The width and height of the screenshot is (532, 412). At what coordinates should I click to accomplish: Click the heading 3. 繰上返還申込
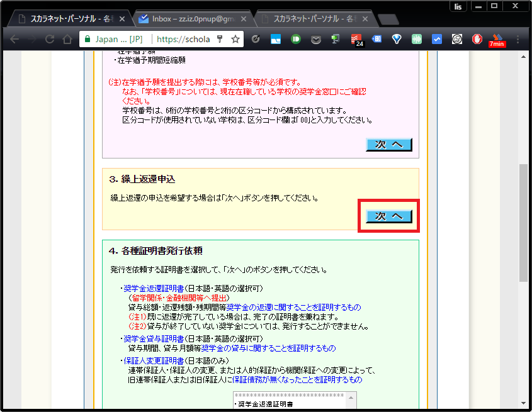(x=142, y=179)
